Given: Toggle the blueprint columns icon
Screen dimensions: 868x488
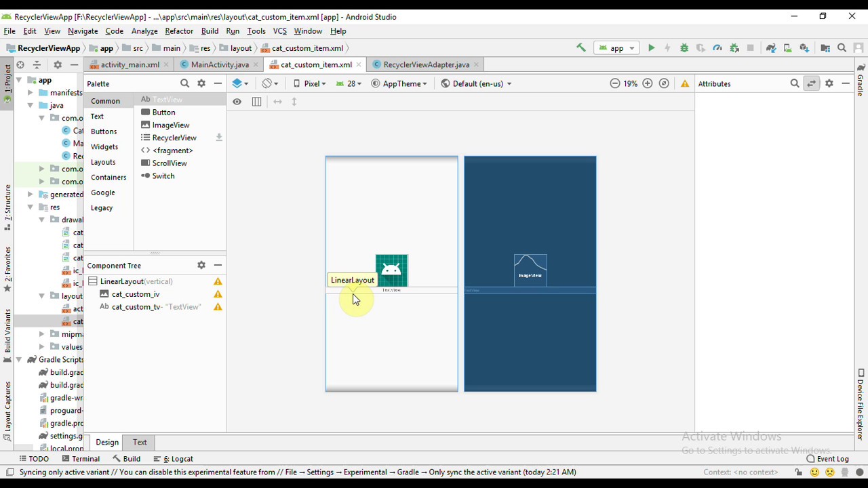Looking at the screenshot, I should 256,102.
